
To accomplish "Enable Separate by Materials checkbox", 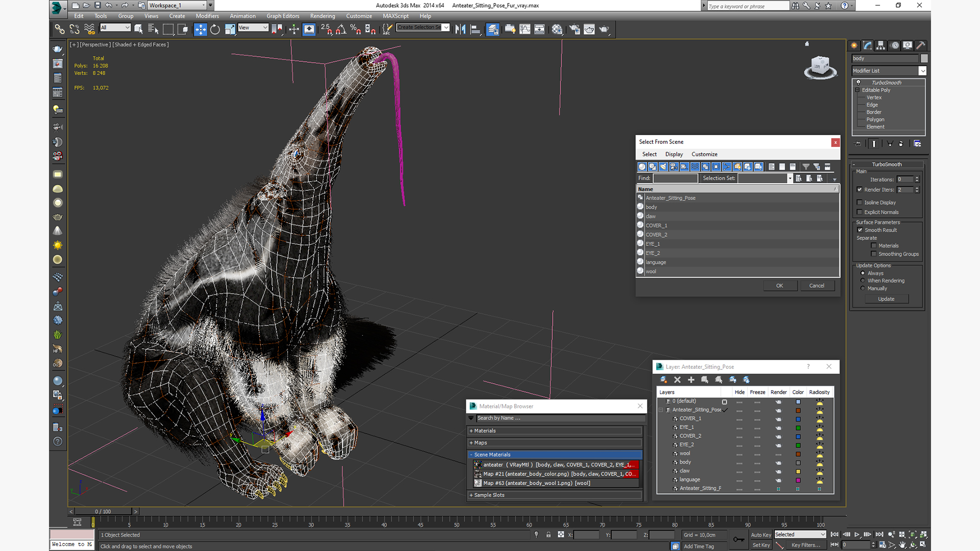I will 874,246.
